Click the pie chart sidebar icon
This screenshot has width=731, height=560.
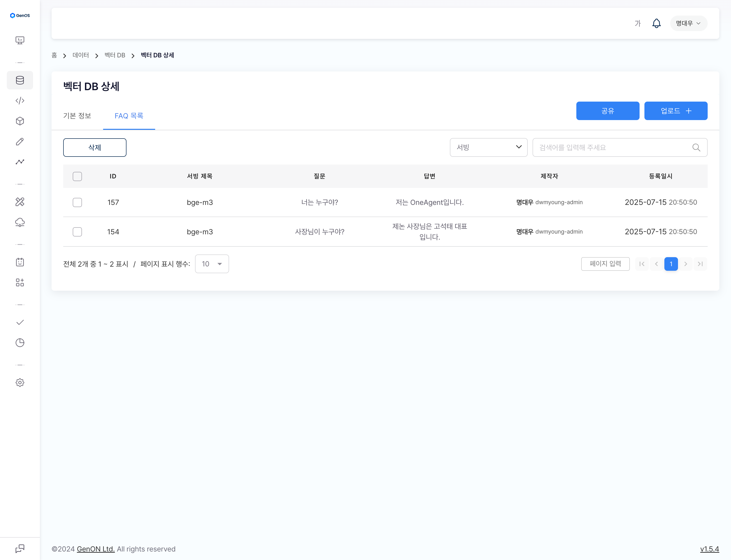pyautogui.click(x=20, y=343)
